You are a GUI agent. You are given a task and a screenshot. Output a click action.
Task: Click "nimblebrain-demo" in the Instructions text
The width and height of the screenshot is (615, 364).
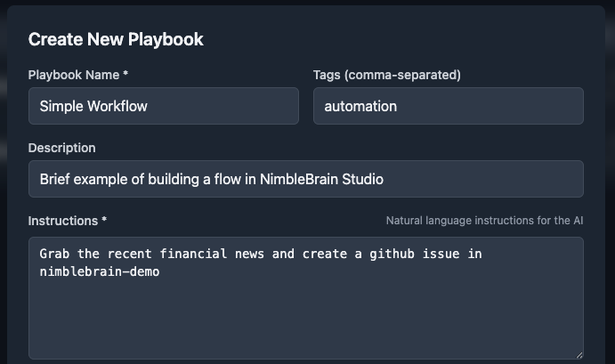(100, 271)
